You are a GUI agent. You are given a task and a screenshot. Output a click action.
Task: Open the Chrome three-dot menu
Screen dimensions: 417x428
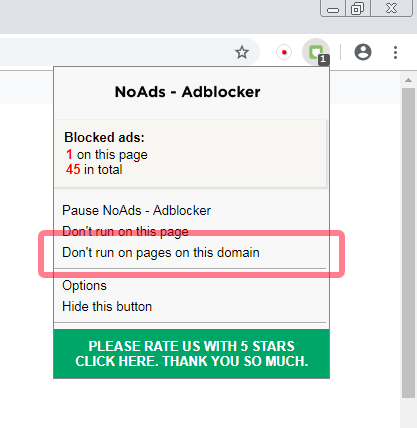click(395, 52)
